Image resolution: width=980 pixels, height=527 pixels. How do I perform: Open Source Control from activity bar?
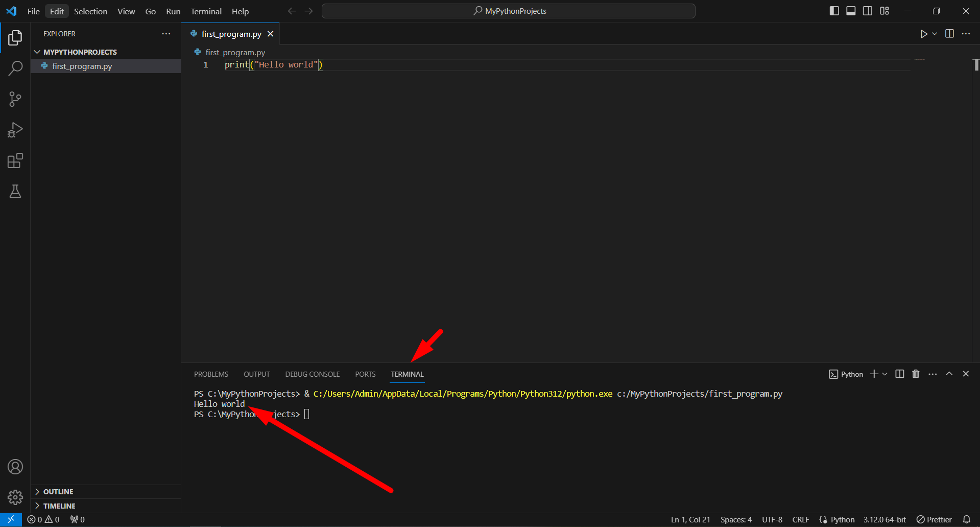(x=15, y=99)
